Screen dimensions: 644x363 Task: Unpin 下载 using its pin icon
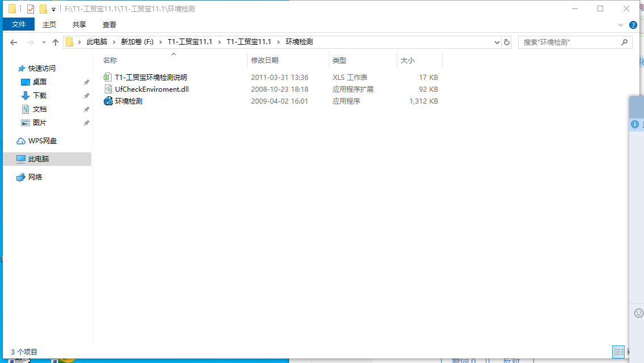pyautogui.click(x=86, y=96)
